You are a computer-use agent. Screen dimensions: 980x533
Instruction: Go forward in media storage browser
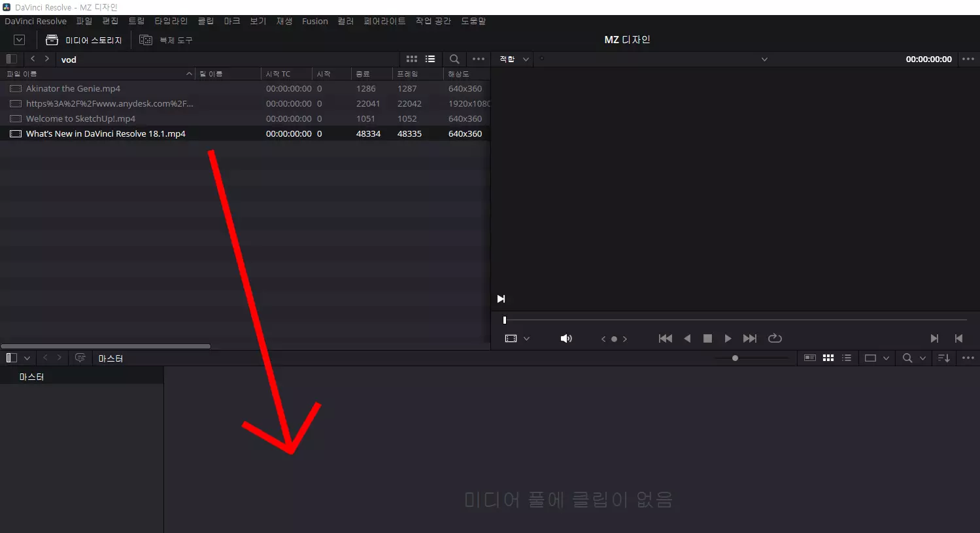46,59
